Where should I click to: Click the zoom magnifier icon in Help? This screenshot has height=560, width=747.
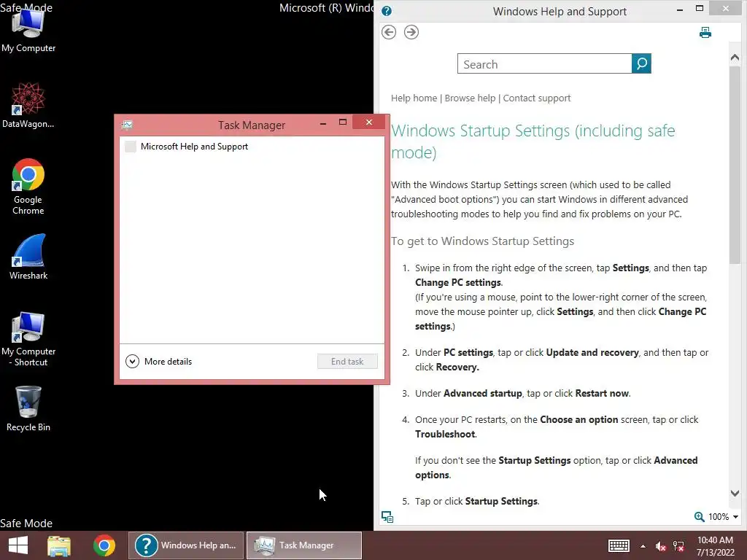point(699,517)
